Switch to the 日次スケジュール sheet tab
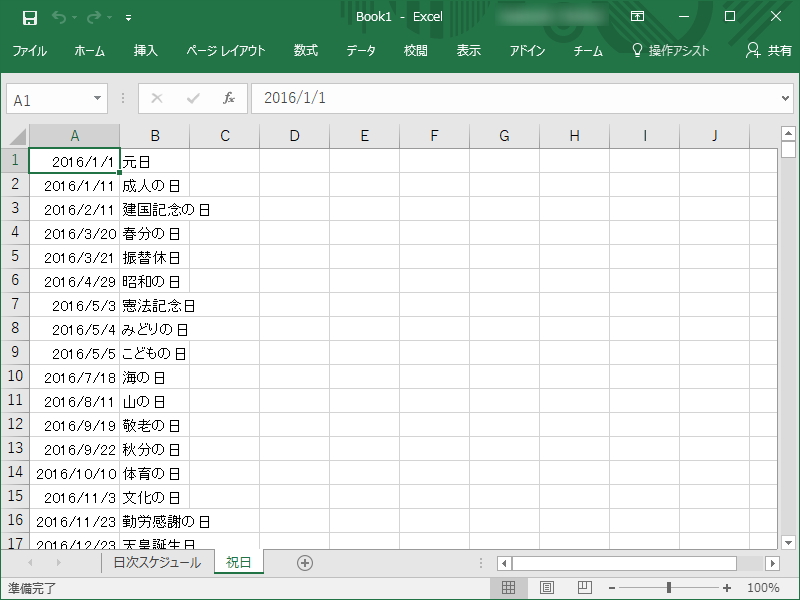Screen dimensions: 800x600 click(157, 562)
